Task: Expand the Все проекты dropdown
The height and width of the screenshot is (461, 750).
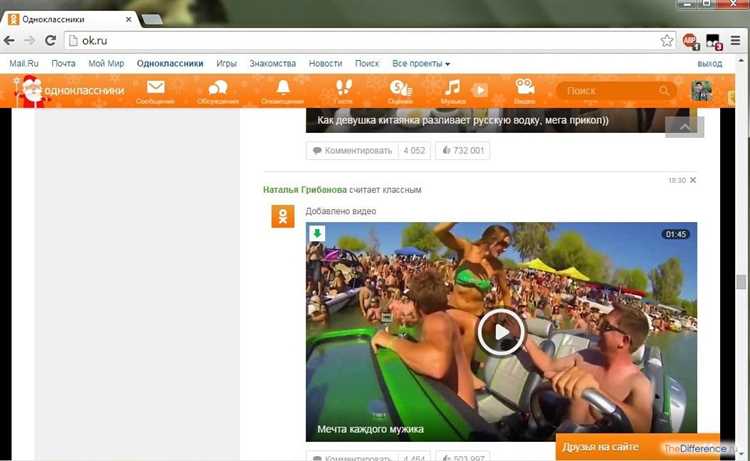Action: 421,64
